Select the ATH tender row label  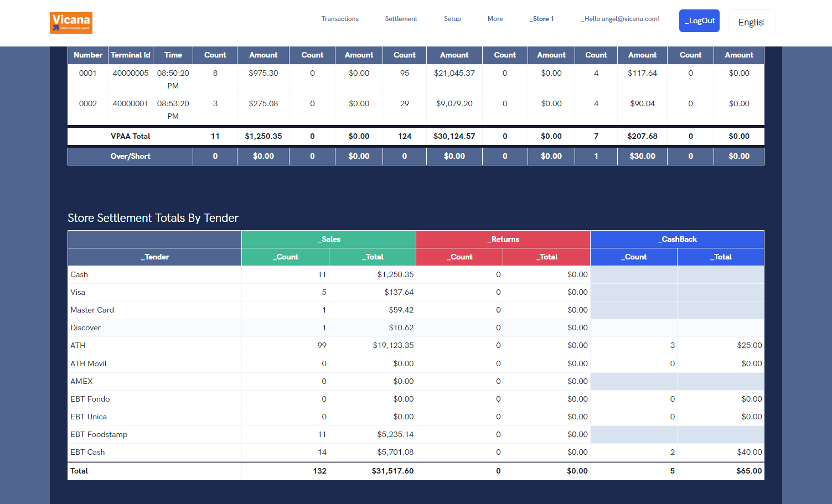78,345
